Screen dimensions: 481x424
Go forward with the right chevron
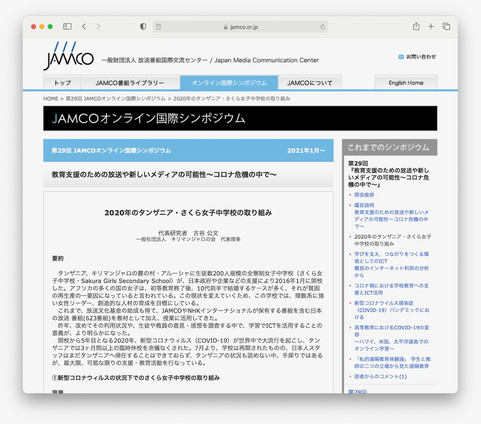98,26
